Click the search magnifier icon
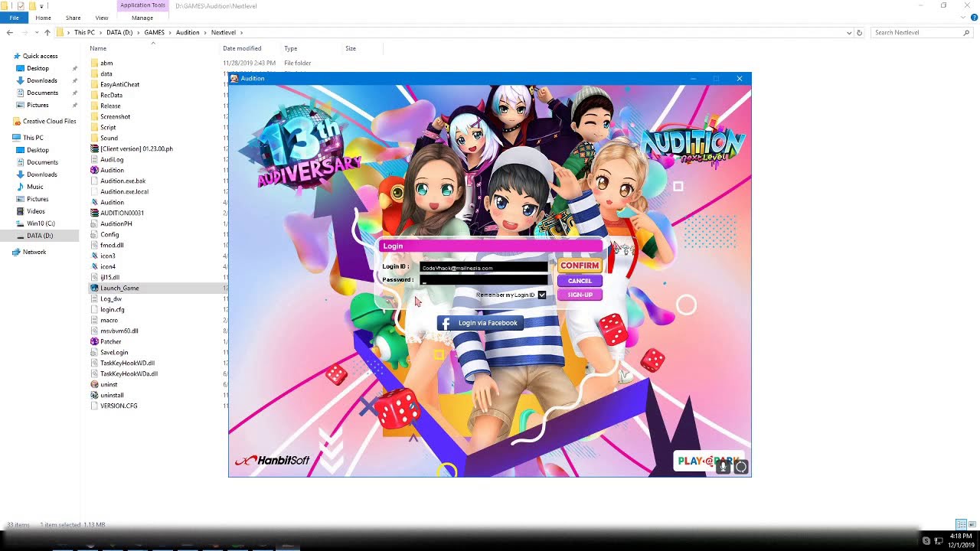Screen dimensions: 980x551 click(x=966, y=33)
